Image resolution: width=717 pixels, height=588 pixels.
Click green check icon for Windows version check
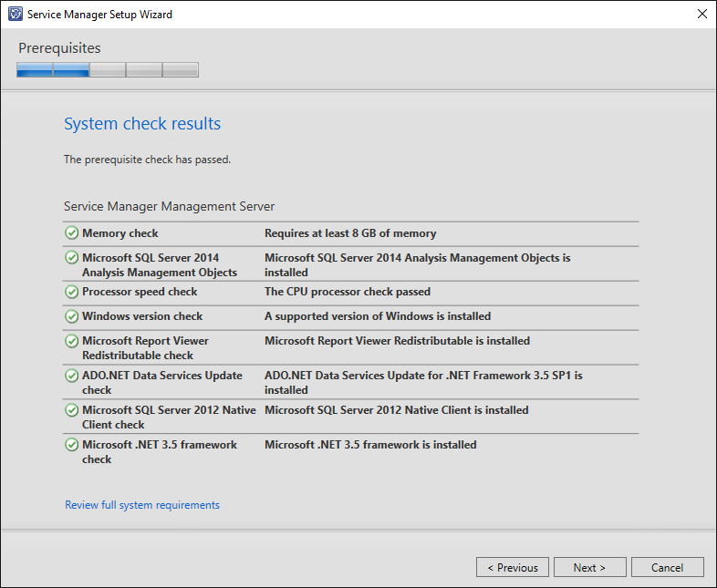click(x=72, y=316)
